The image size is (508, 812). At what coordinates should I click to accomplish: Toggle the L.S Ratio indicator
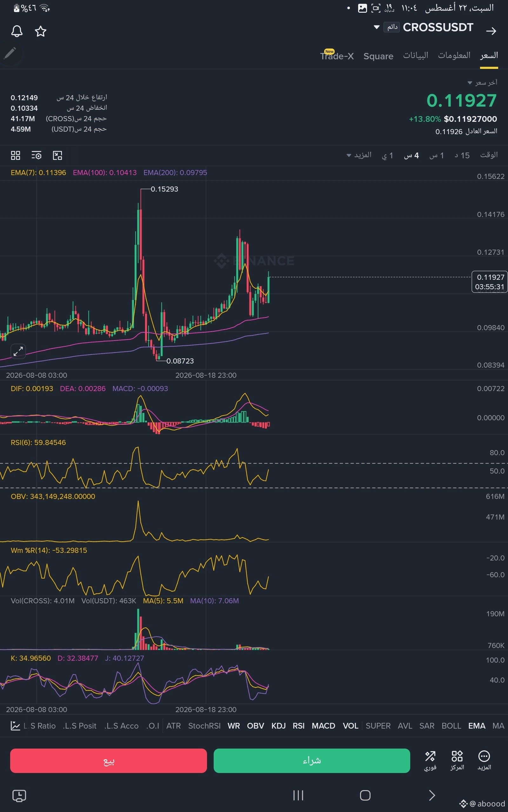(40, 726)
